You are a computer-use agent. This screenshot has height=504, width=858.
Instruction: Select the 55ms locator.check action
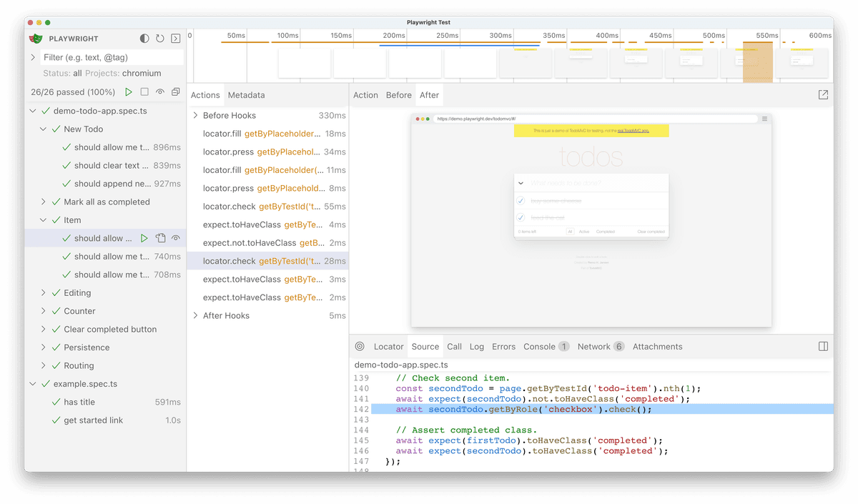(x=267, y=206)
